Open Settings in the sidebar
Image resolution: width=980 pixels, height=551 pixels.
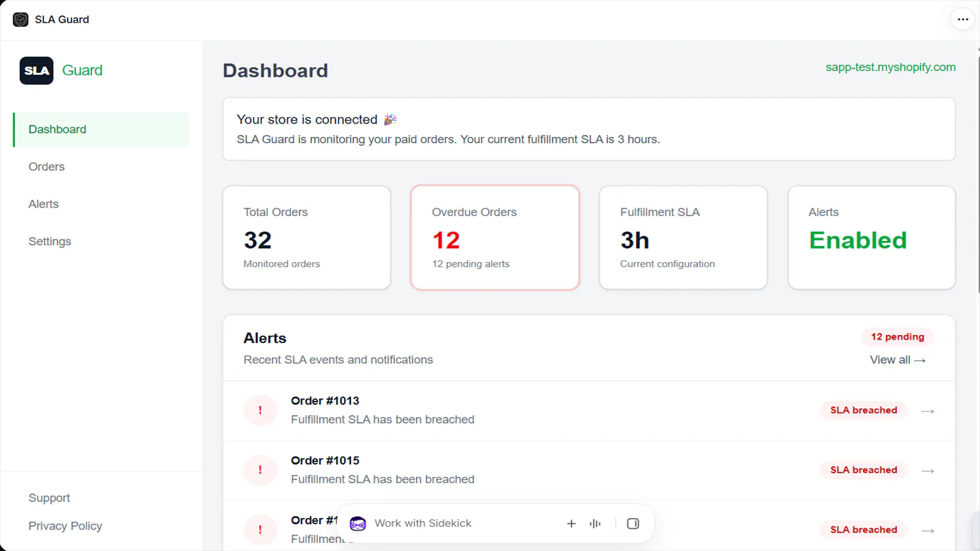(50, 241)
